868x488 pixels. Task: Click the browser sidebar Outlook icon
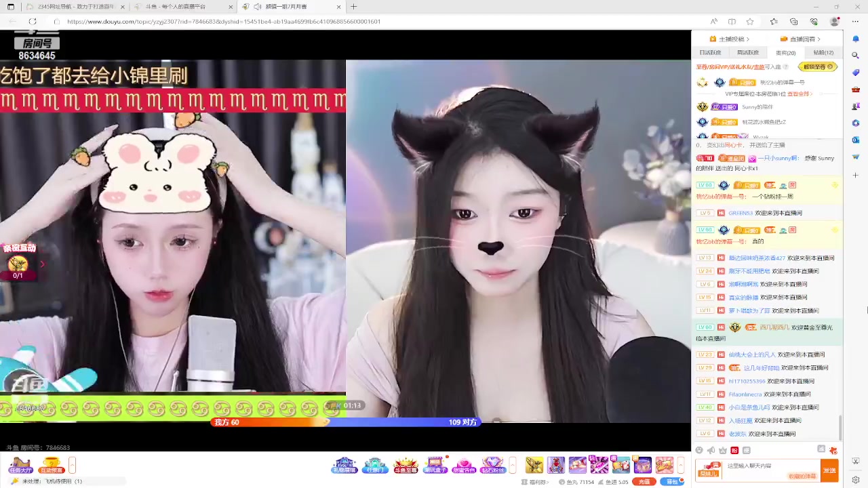(856, 140)
